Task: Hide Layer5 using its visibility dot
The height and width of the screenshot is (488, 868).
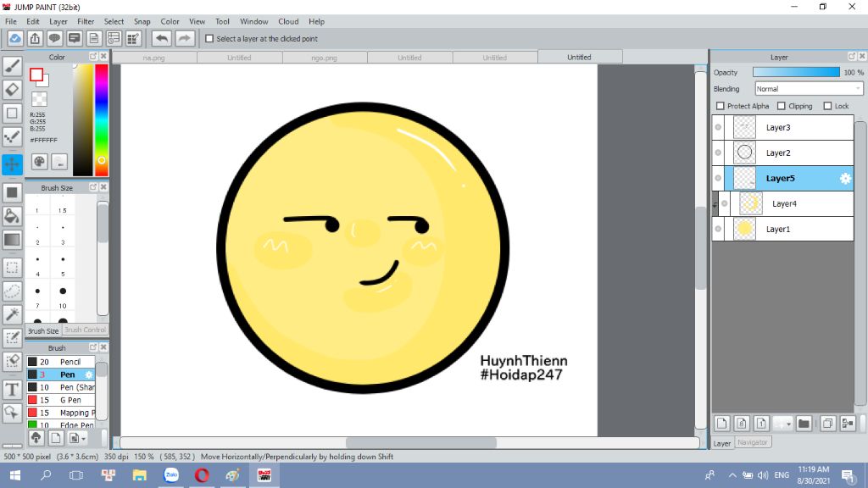Action: point(718,178)
